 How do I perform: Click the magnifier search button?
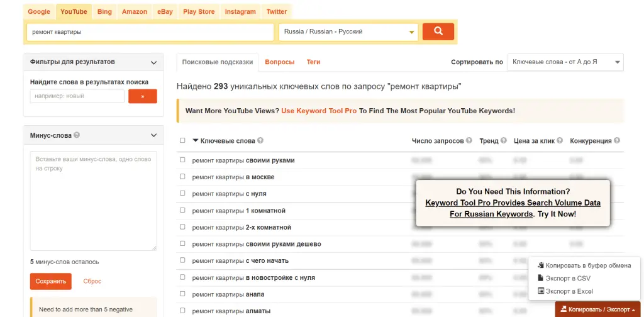438,31
